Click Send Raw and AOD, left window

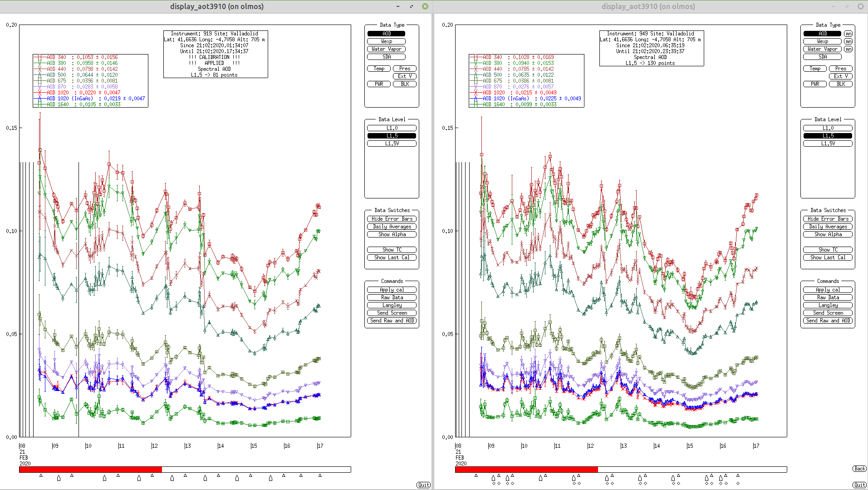click(x=392, y=321)
